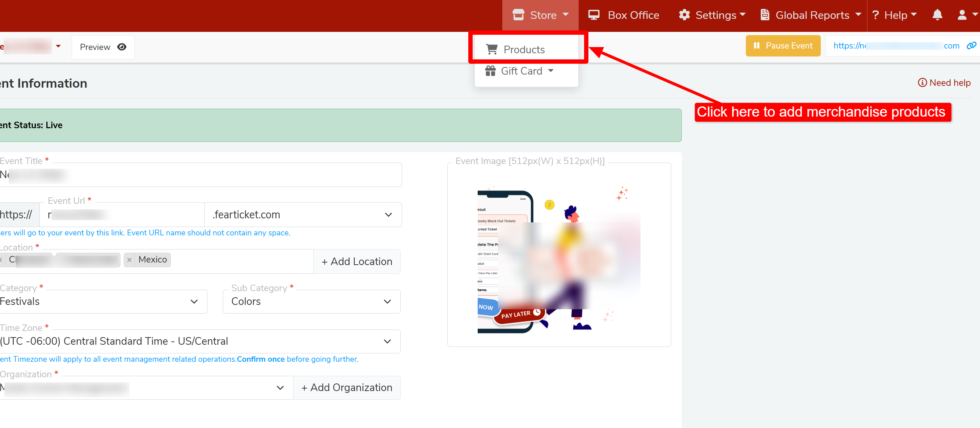Click the event image thumbnail
The height and width of the screenshot is (428, 980).
click(x=558, y=259)
